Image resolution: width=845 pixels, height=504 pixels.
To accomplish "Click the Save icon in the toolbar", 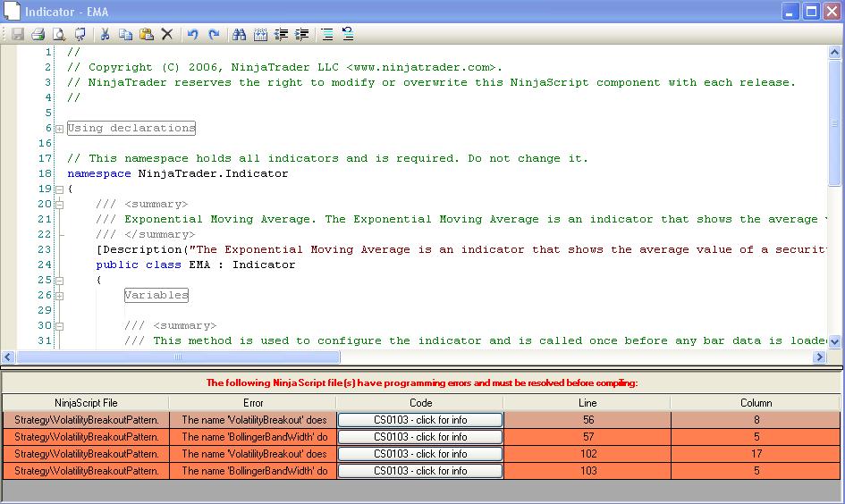I will tap(18, 35).
